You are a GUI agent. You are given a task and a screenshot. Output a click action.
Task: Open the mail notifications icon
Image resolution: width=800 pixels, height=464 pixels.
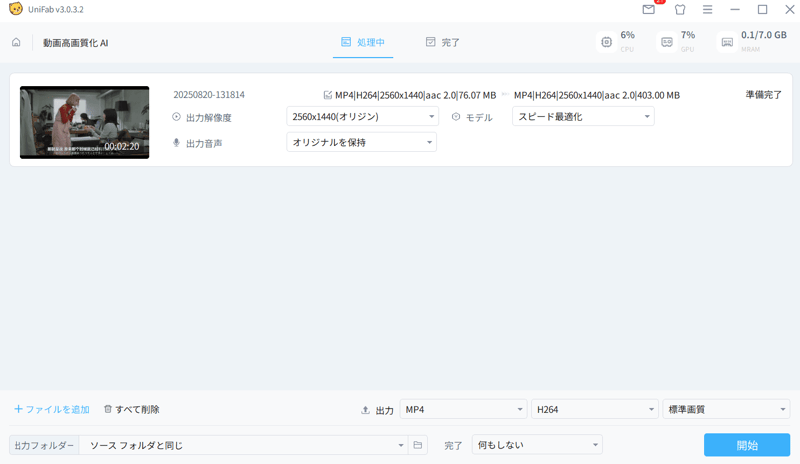pos(649,10)
